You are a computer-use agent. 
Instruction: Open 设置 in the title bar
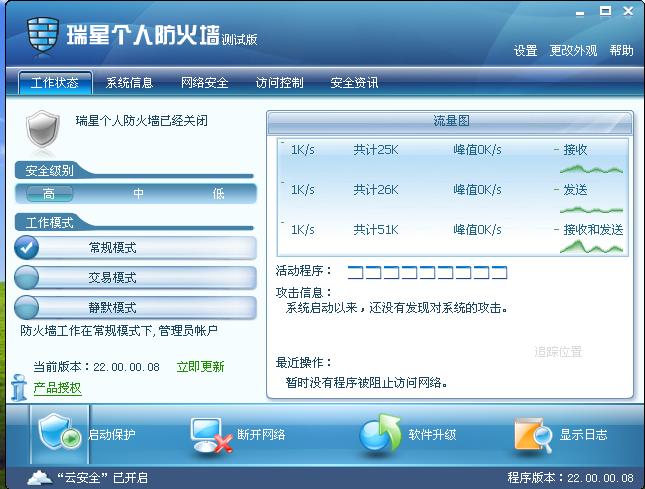525,51
